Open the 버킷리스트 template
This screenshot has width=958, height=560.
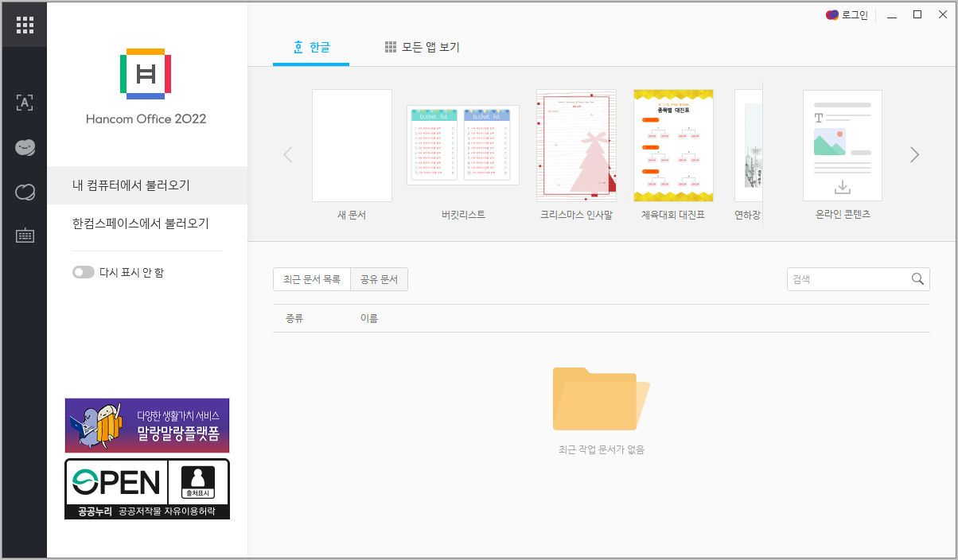click(x=463, y=146)
